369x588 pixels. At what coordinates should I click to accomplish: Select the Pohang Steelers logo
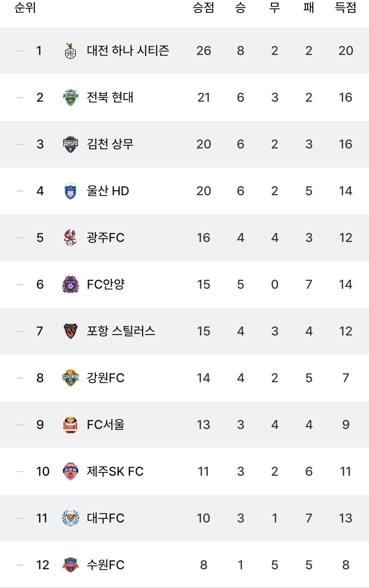pyautogui.click(x=70, y=331)
